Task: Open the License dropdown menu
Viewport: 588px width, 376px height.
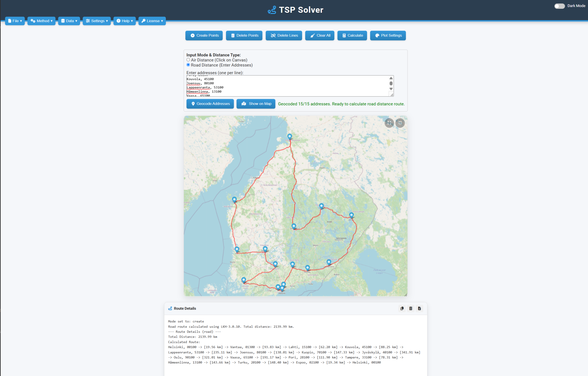Action: (152, 21)
